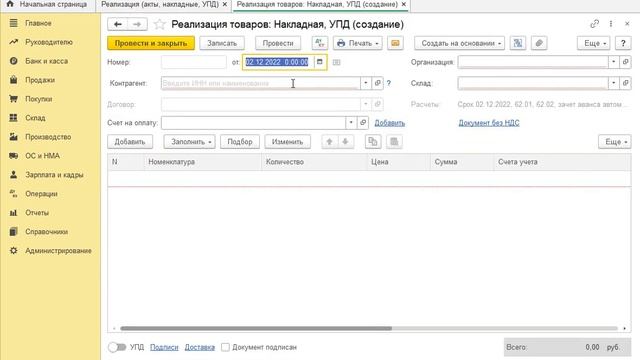Screen dimensions: 640x360
Task: Expand Контрагент dropdown list
Action: click(366, 83)
